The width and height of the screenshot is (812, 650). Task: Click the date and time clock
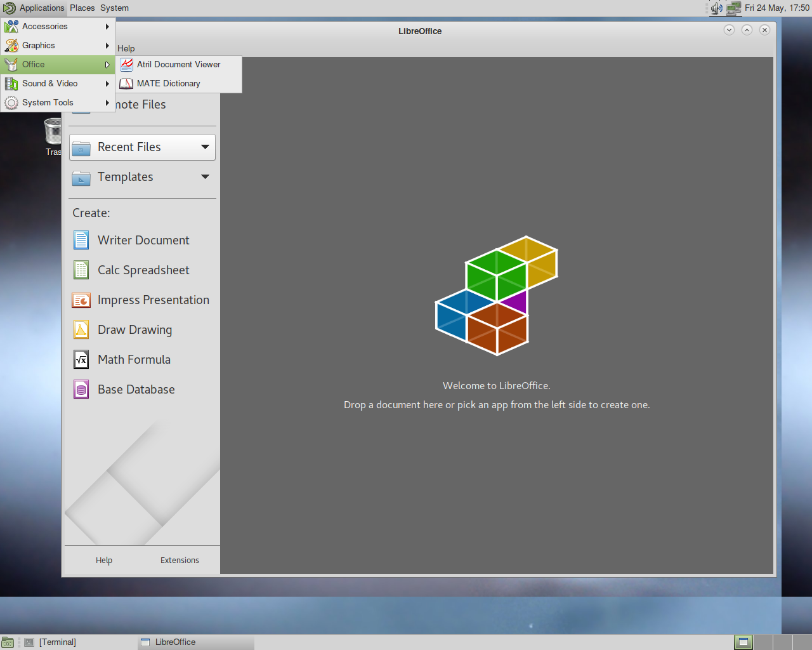(x=776, y=8)
